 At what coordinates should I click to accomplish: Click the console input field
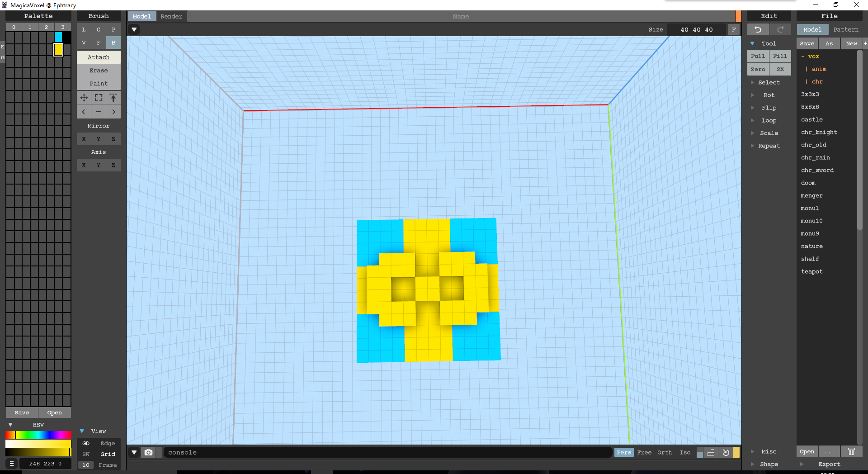click(387, 452)
